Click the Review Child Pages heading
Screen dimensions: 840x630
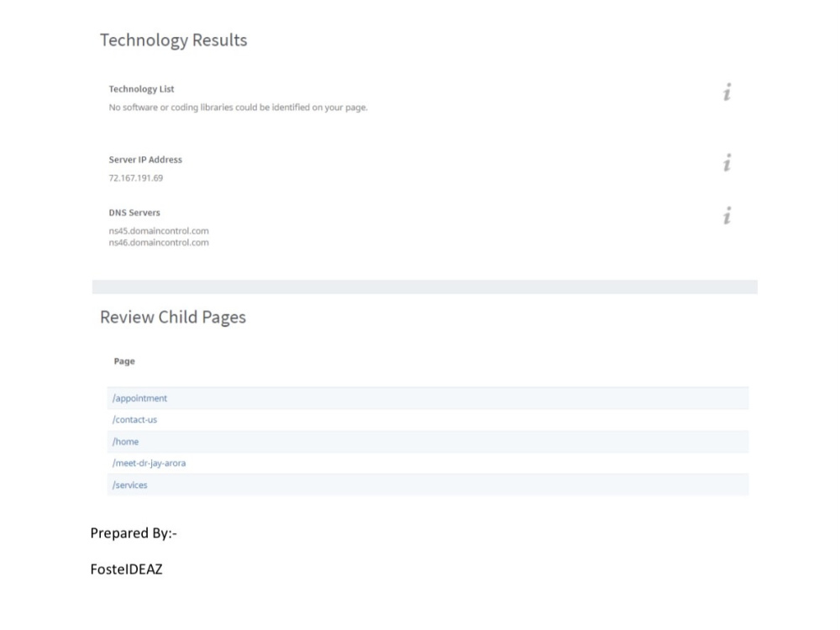pos(173,318)
